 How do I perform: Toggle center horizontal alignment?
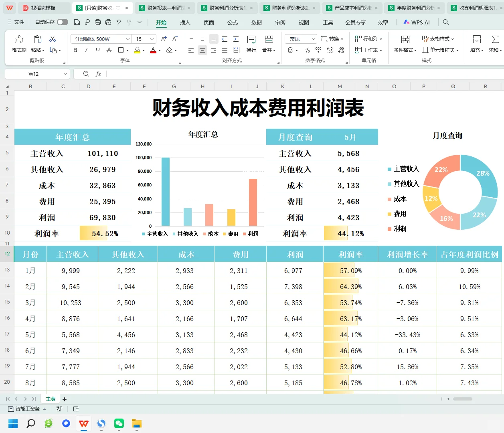point(202,50)
